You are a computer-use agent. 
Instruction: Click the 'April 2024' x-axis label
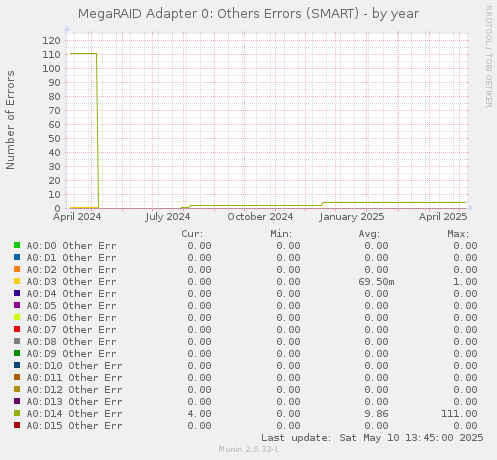pyautogui.click(x=77, y=217)
